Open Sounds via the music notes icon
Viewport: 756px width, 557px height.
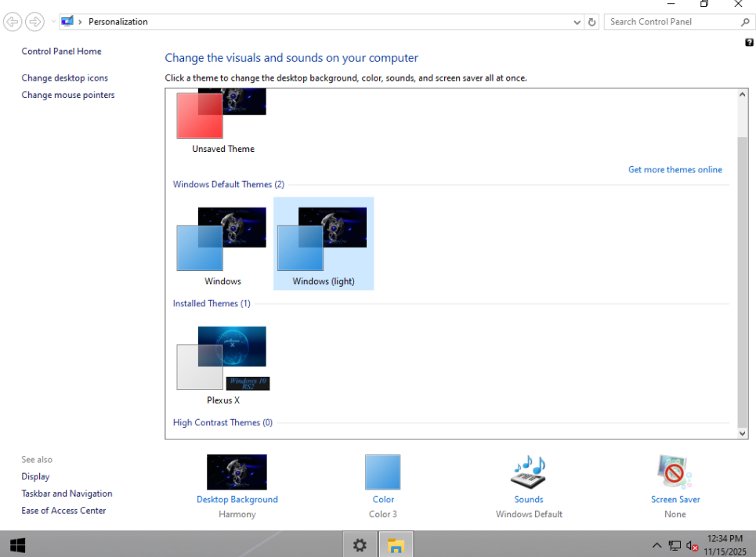point(529,472)
